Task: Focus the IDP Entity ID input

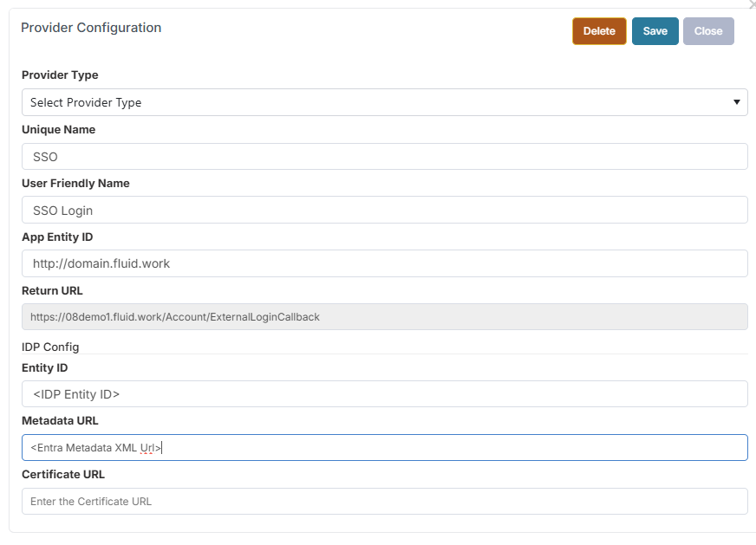Action: pyautogui.click(x=384, y=394)
